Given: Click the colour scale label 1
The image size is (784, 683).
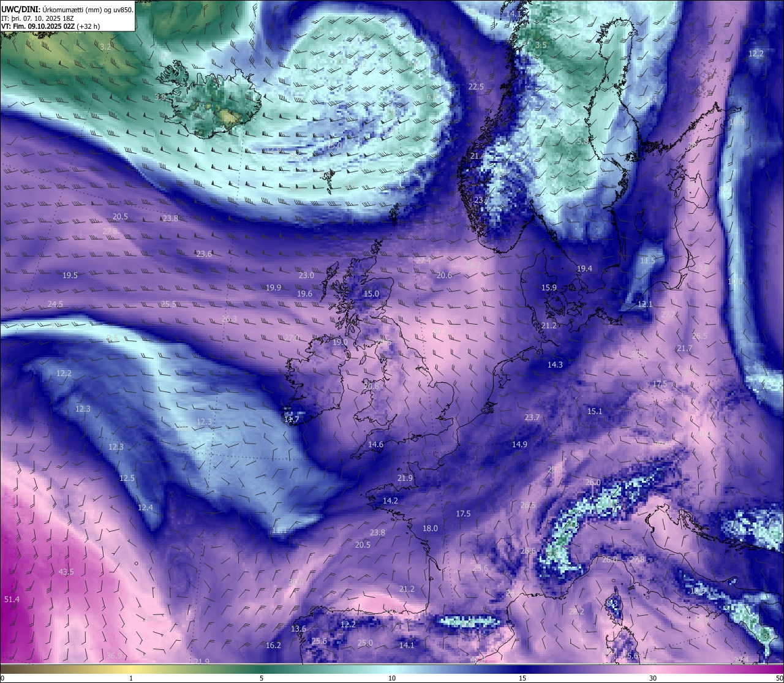Looking at the screenshot, I should 131,678.
